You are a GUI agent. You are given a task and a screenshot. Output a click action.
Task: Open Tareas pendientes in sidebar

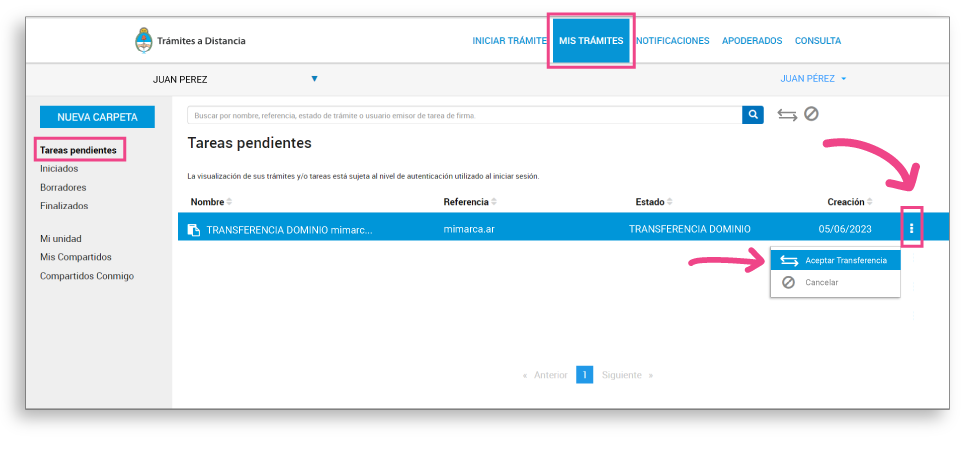coord(79,150)
